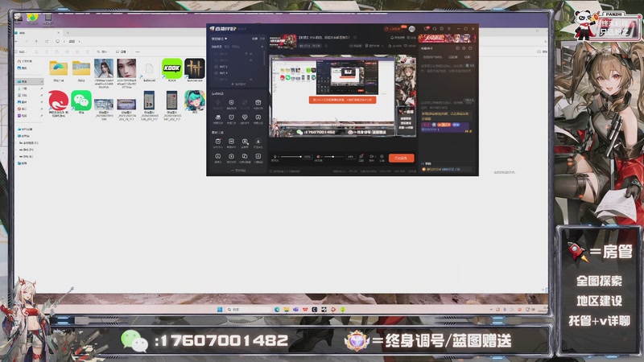Open Microsoft Edge from the taskbar
Viewport: 644px width, 362px height.
[277, 309]
